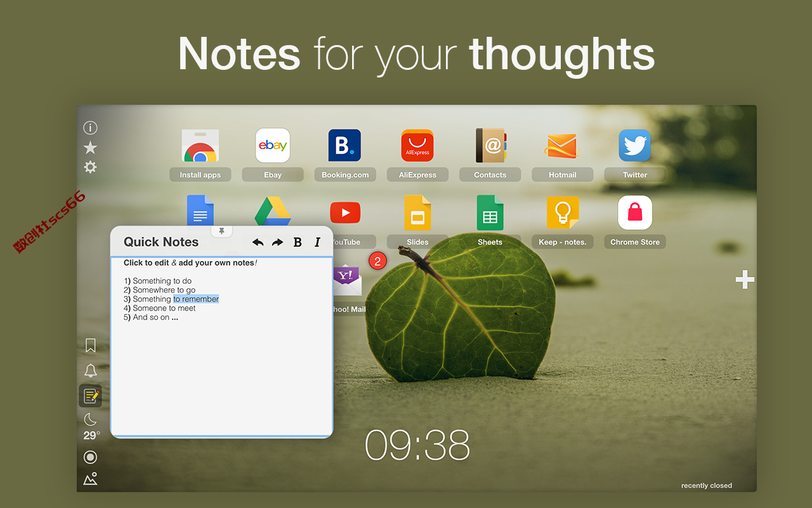Click the red notification badge showing 2
This screenshot has height=508, width=812.
(x=377, y=260)
